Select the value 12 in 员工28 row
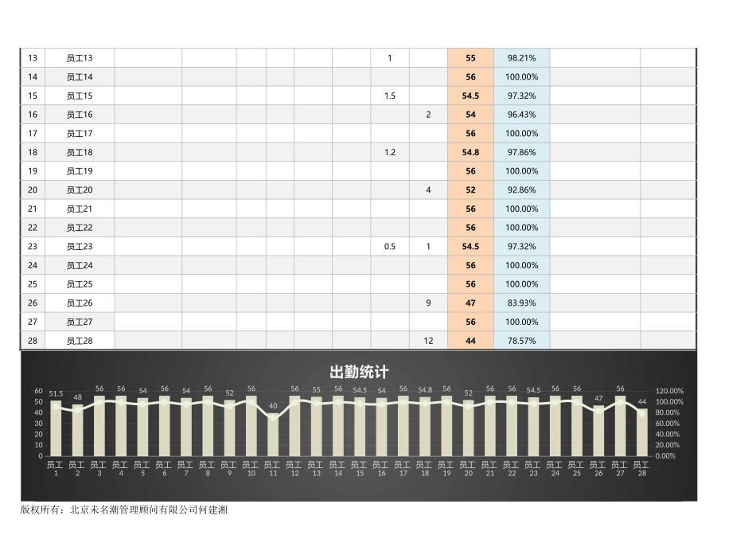The width and height of the screenshot is (756, 535). click(428, 341)
